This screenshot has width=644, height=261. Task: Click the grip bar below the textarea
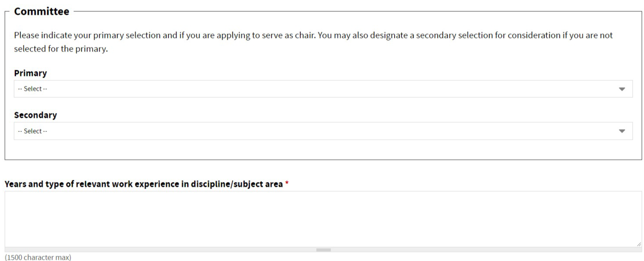323,250
